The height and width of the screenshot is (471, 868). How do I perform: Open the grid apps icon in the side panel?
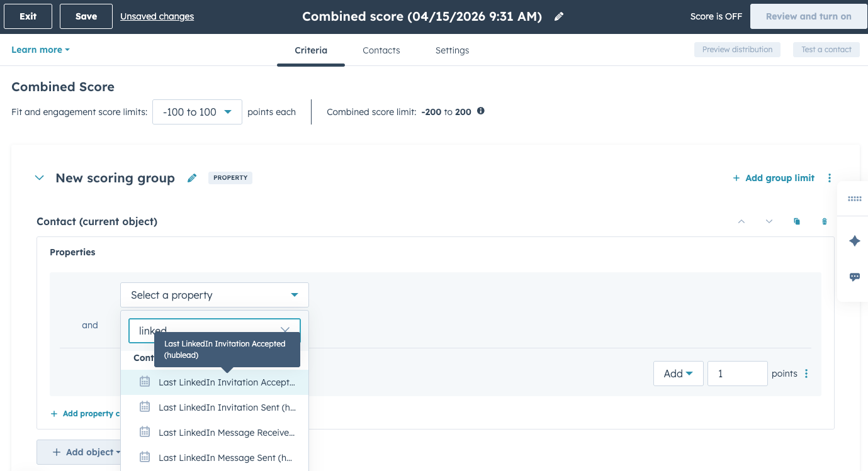tap(855, 199)
